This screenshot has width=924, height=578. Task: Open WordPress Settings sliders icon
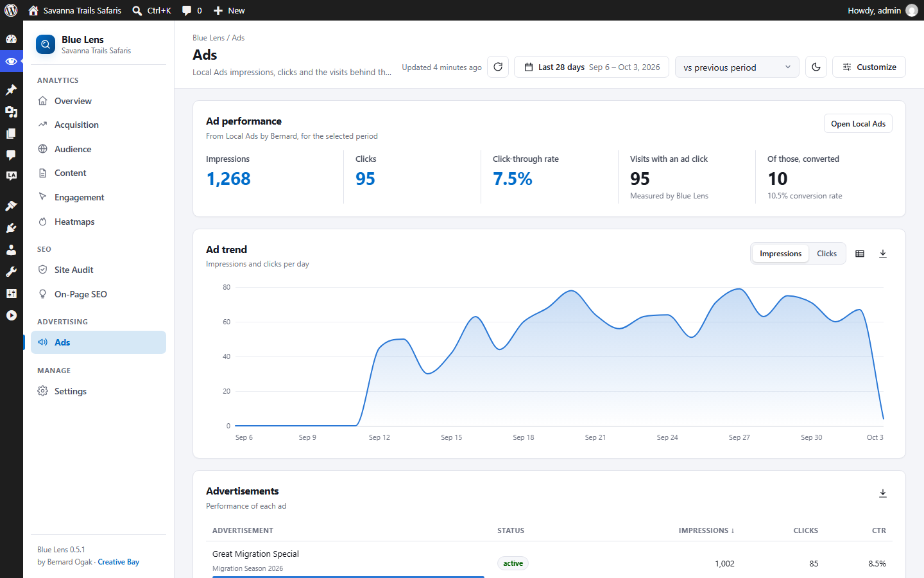11,293
